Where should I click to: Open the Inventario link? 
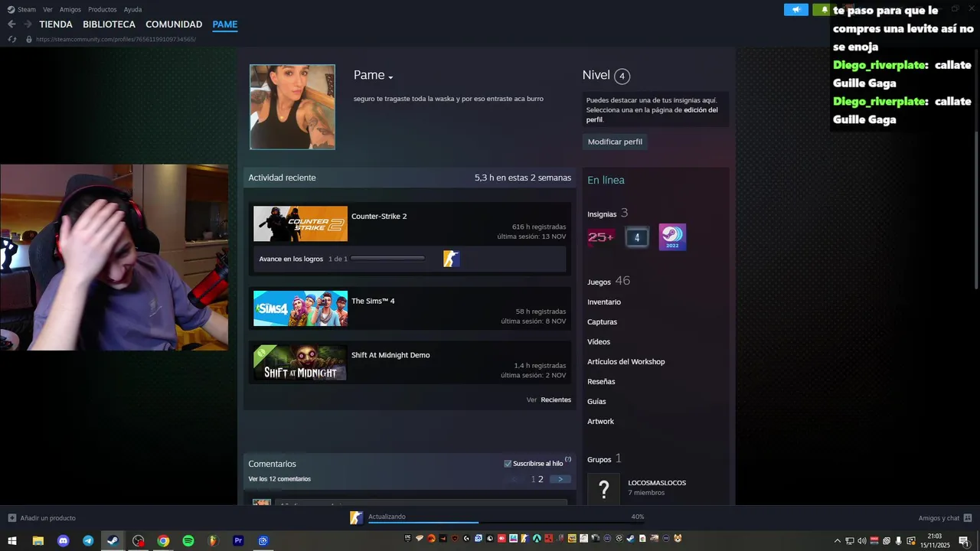point(604,302)
